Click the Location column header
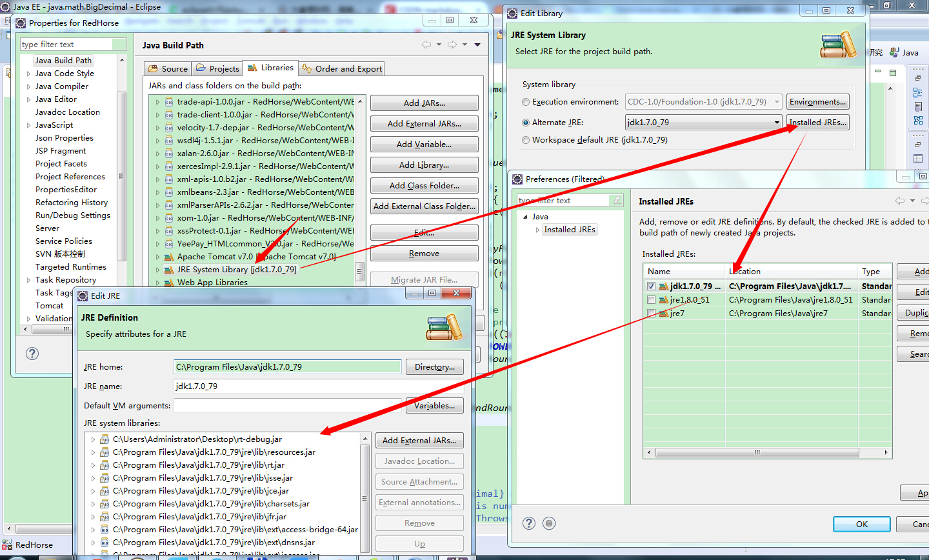The width and height of the screenshot is (929, 560). click(x=792, y=272)
